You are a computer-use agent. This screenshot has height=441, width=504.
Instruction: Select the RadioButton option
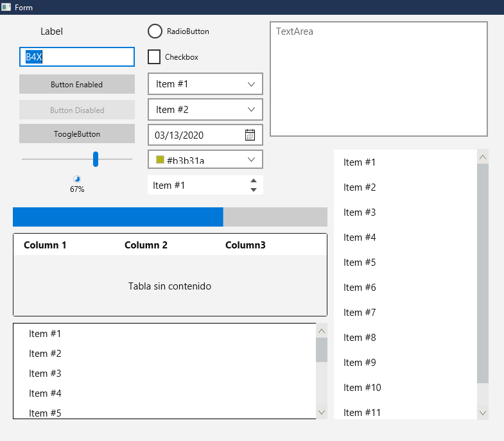tap(178, 31)
